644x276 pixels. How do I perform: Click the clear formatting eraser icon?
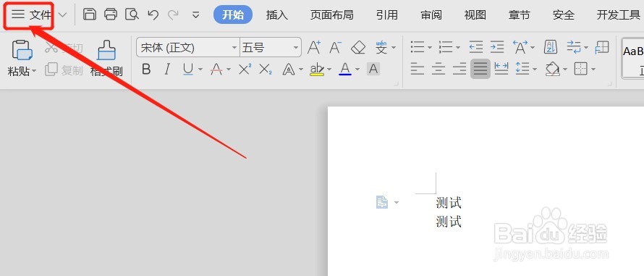click(358, 48)
